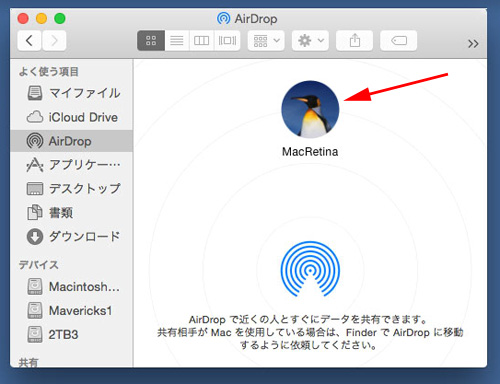Select the Mavericks1 disk
Screen dimensions: 500x384
click(72, 311)
